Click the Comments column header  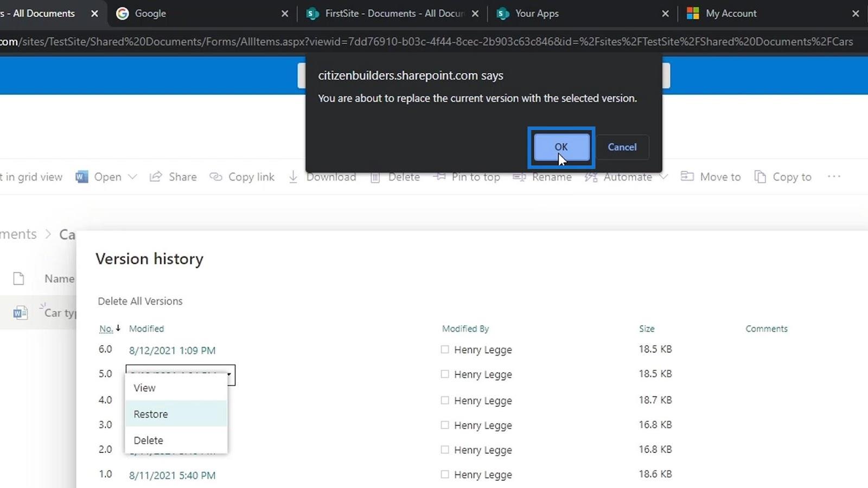click(766, 329)
